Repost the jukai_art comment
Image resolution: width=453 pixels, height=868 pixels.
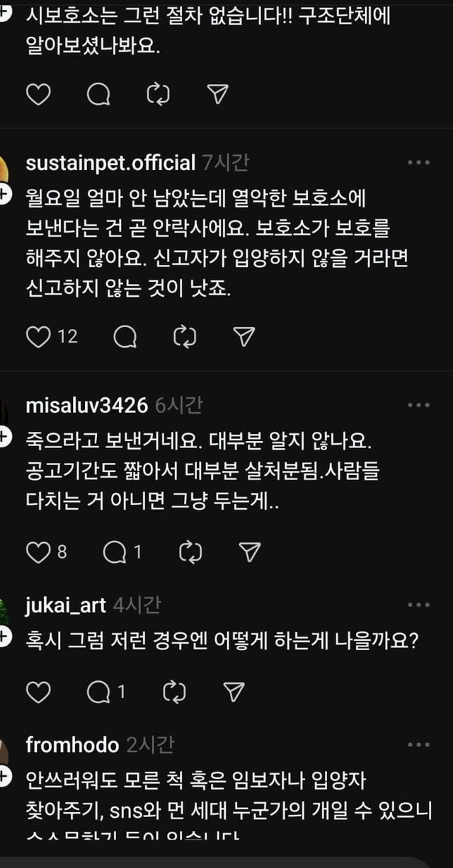(x=173, y=691)
